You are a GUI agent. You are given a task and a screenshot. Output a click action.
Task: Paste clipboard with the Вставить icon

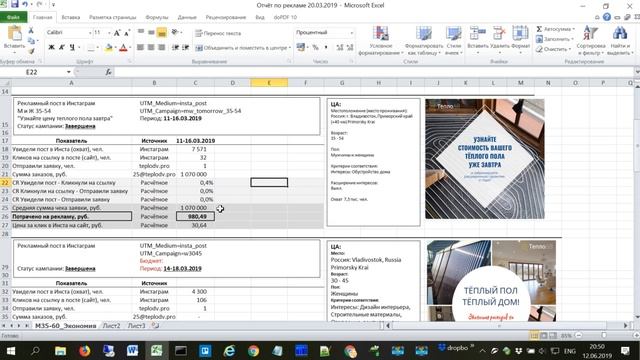pyautogui.click(x=15, y=33)
